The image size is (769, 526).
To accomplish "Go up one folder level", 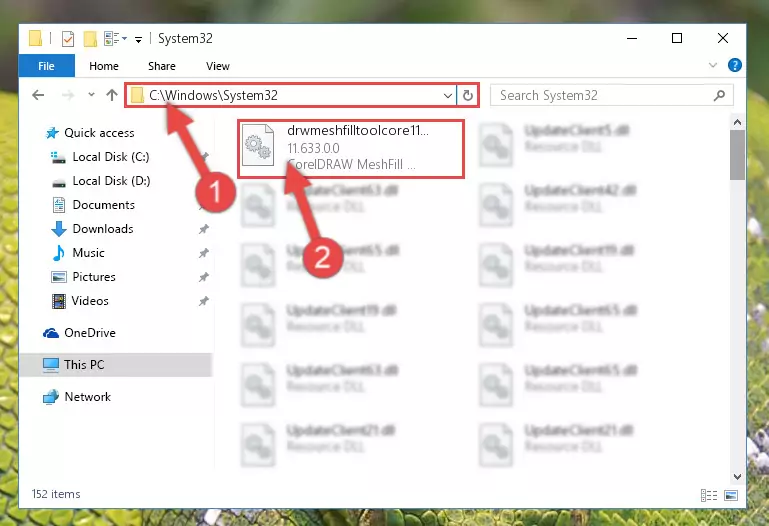I will point(112,95).
